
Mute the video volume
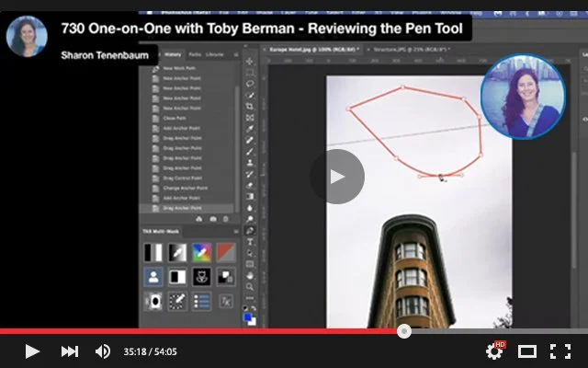pos(102,351)
